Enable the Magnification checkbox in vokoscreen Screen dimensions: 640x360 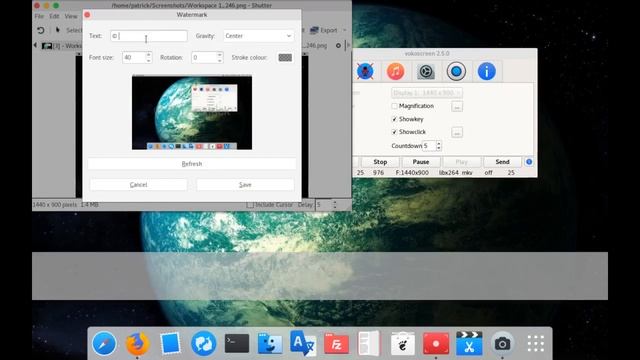point(394,106)
